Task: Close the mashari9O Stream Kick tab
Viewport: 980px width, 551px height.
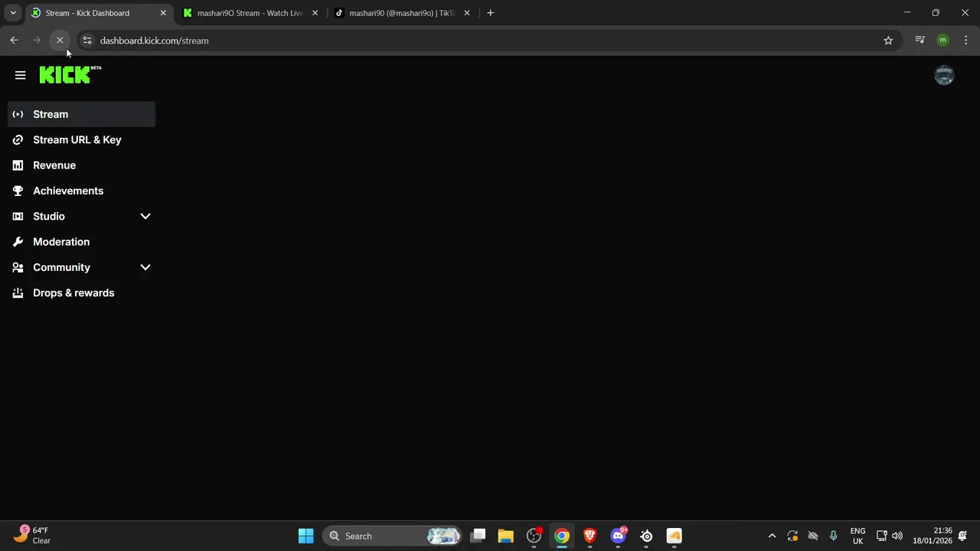Action: pos(315,13)
